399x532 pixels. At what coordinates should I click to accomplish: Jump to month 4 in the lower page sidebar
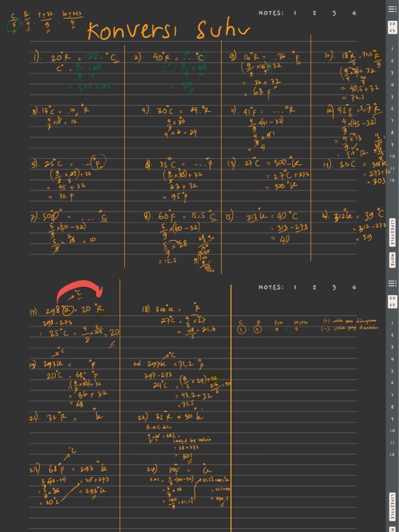392,358
